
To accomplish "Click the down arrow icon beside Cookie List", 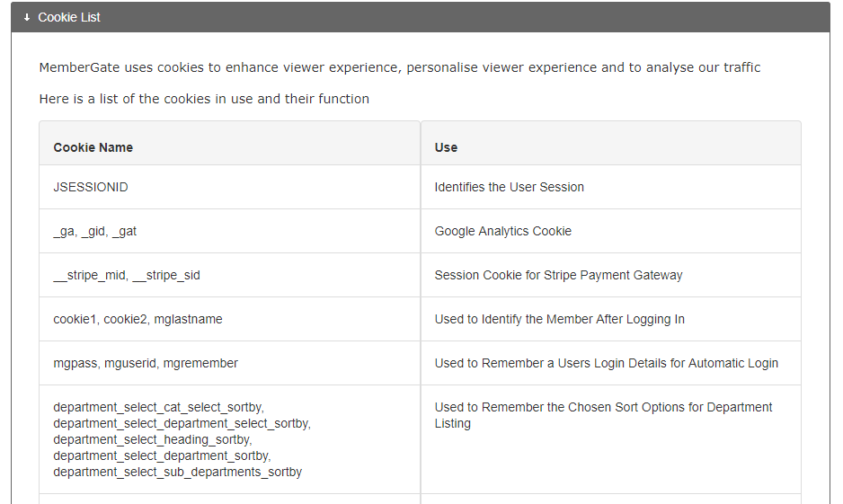I will coord(27,17).
